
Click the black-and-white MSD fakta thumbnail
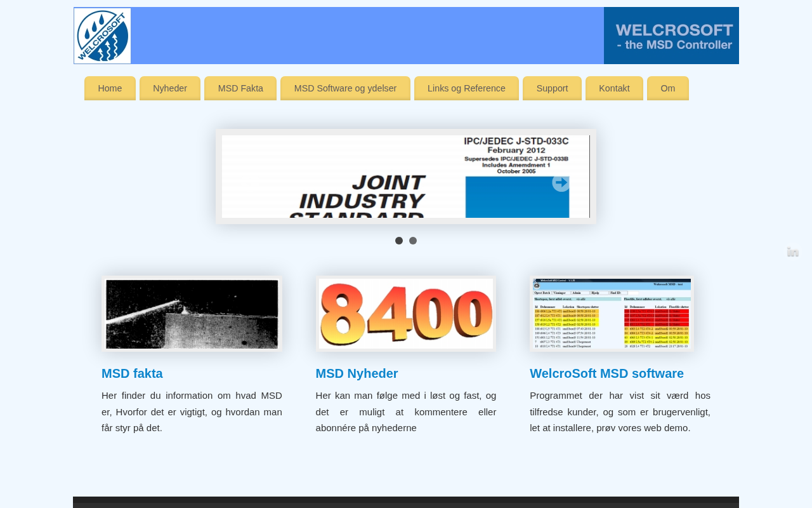tap(192, 314)
